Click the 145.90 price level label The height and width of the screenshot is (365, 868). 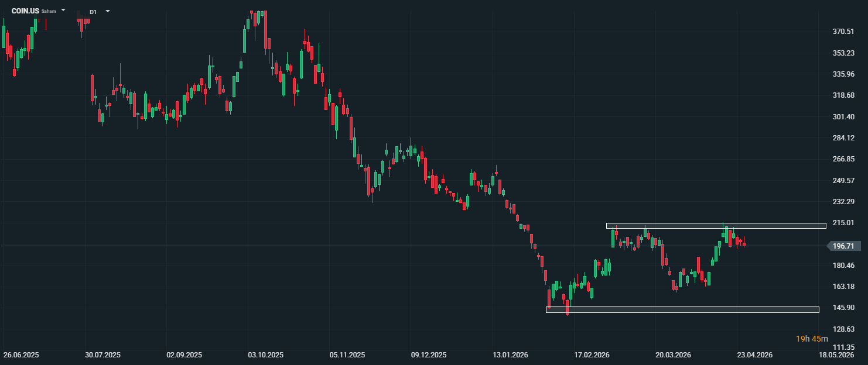pos(843,308)
